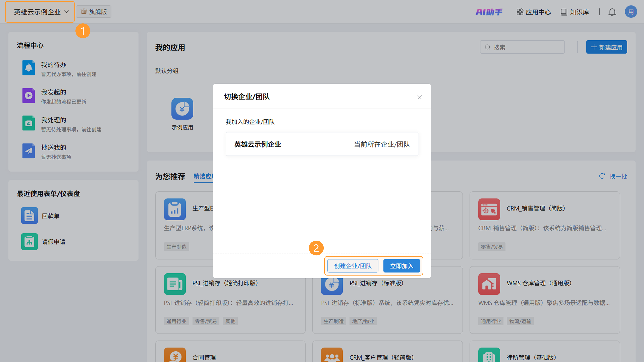
Task: Expand 英雄云示例企业 enterprise dropdown
Action: (x=40, y=12)
